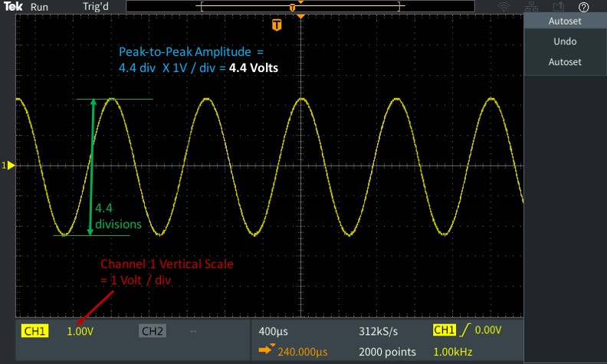Open the network connection icon

530,6
